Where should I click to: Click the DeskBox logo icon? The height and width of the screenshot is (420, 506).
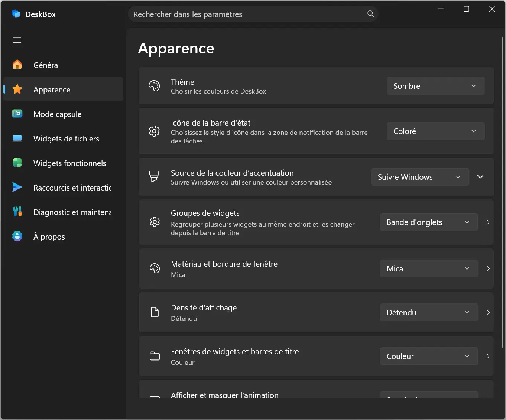(16, 14)
